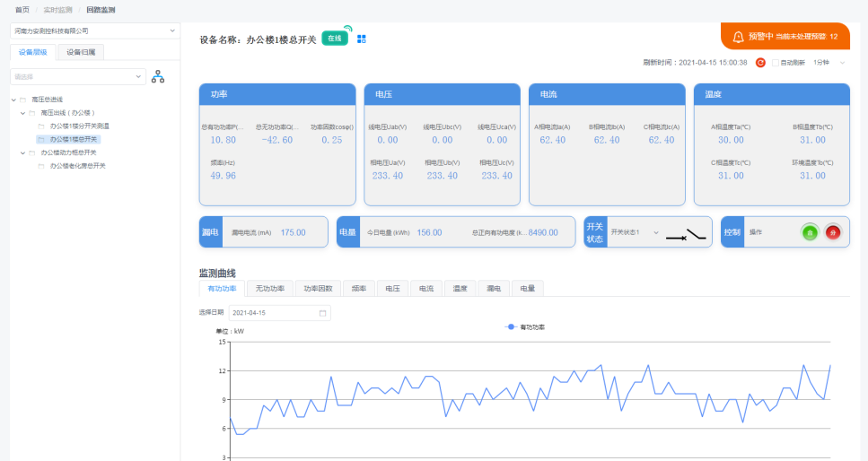The width and height of the screenshot is (868, 461).
Task: Collapse the 高压总进线 tree node arrow
Action: [13, 100]
